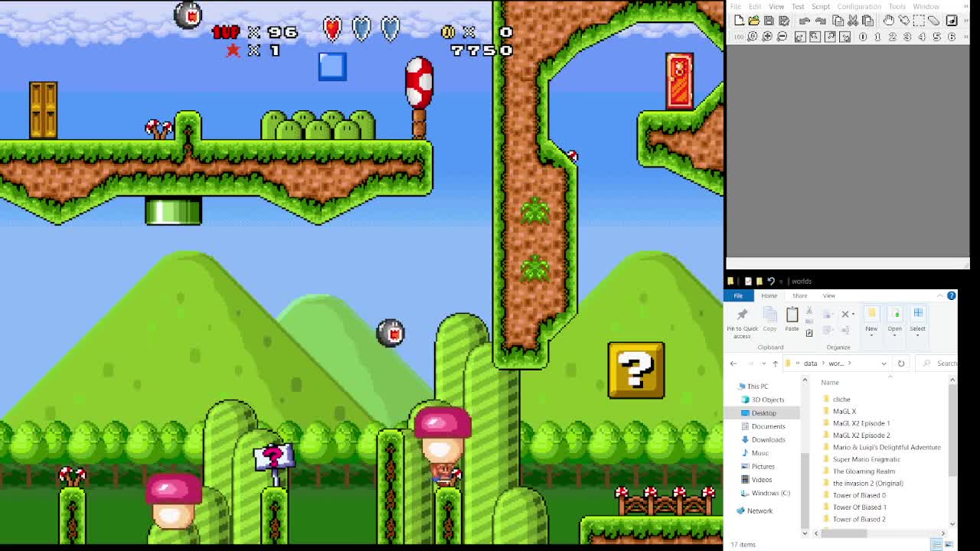Select the 'Tower of Biased 0' folder
The width and height of the screenshot is (980, 551).
point(858,495)
